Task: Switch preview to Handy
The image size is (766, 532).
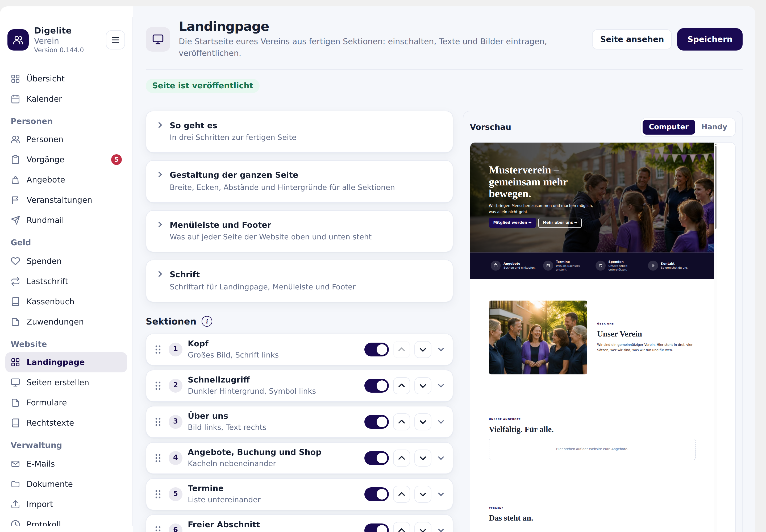Action: tap(714, 127)
